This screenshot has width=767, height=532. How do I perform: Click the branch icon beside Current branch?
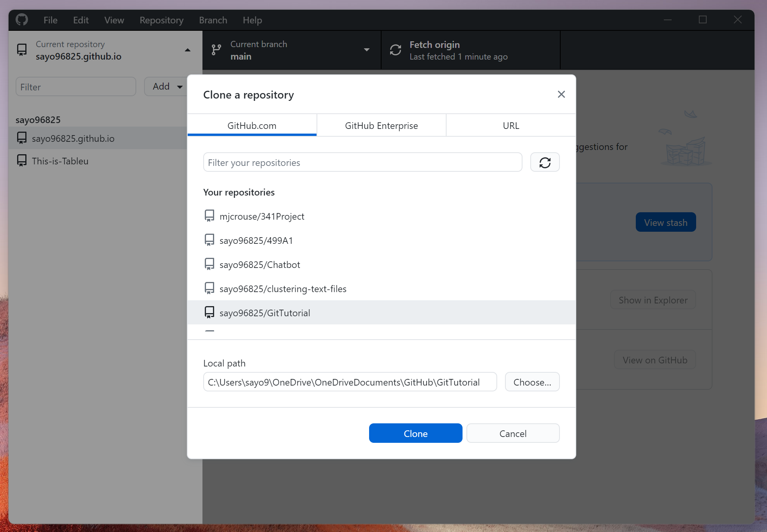(216, 50)
